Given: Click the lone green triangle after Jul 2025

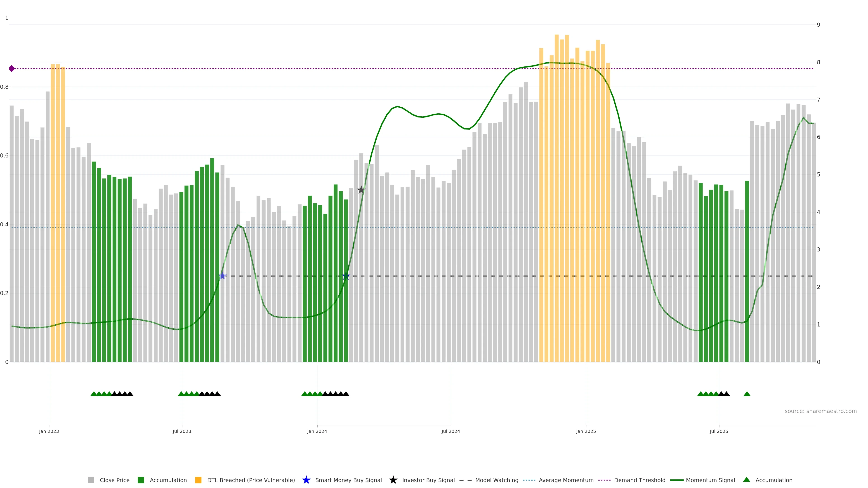Looking at the screenshot, I should [x=747, y=394].
